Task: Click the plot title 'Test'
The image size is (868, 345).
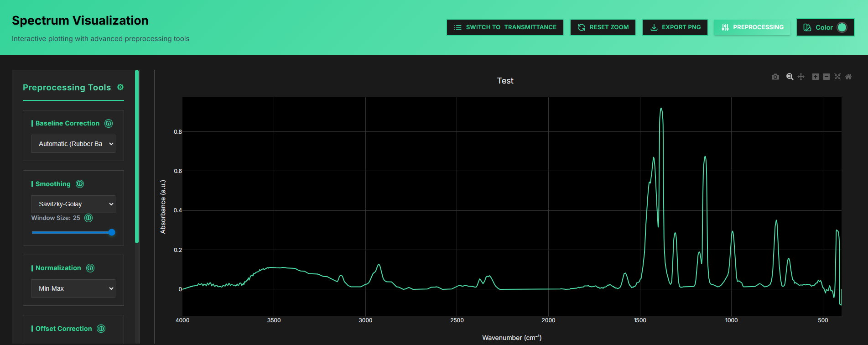Action: pyautogui.click(x=505, y=81)
